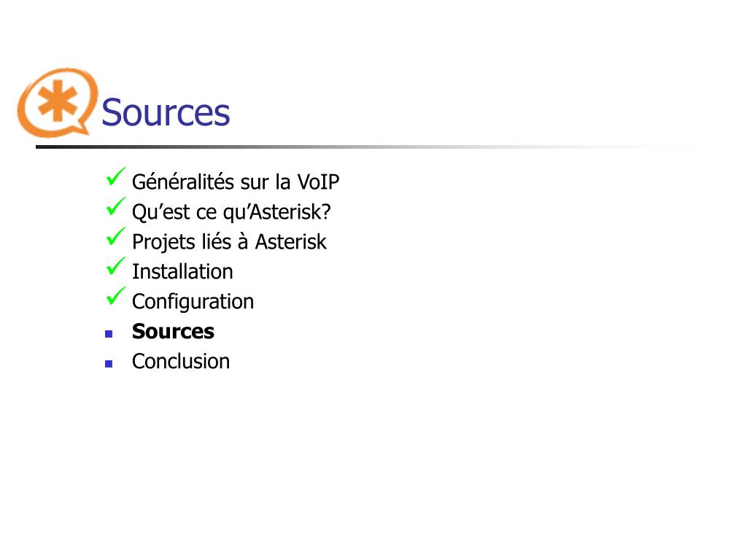Click the Qu'est ce qu'Asterisk? entry
The height and width of the screenshot is (560, 747).
(x=231, y=212)
